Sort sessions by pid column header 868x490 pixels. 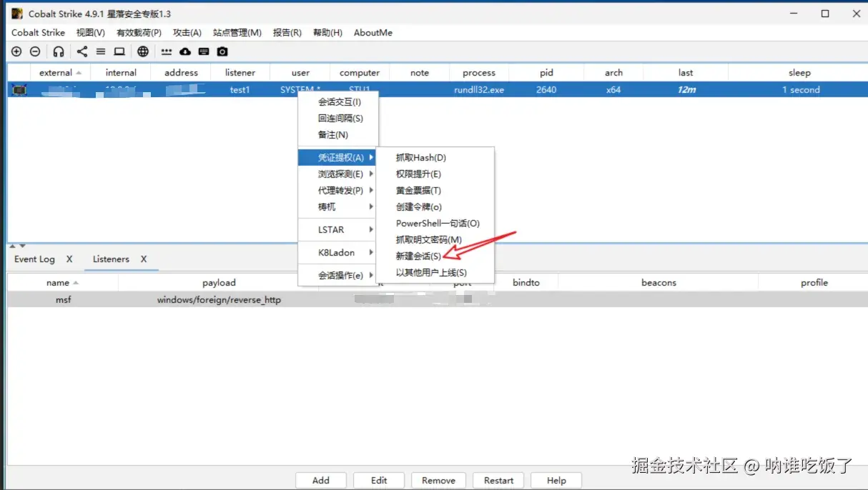pyautogui.click(x=546, y=73)
